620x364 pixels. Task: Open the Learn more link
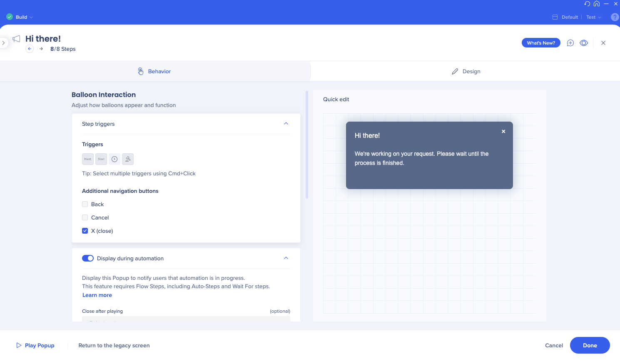(x=97, y=295)
